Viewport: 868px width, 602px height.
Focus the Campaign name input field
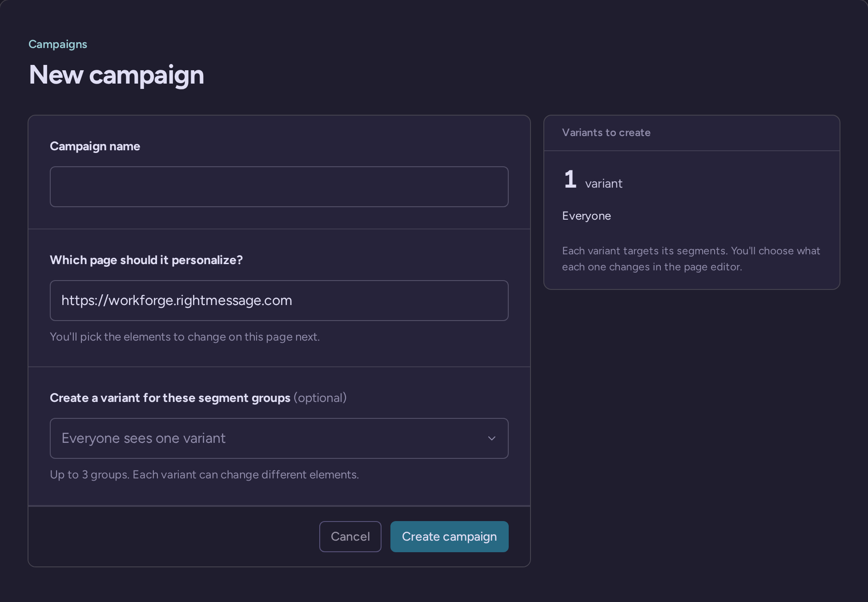pos(279,187)
